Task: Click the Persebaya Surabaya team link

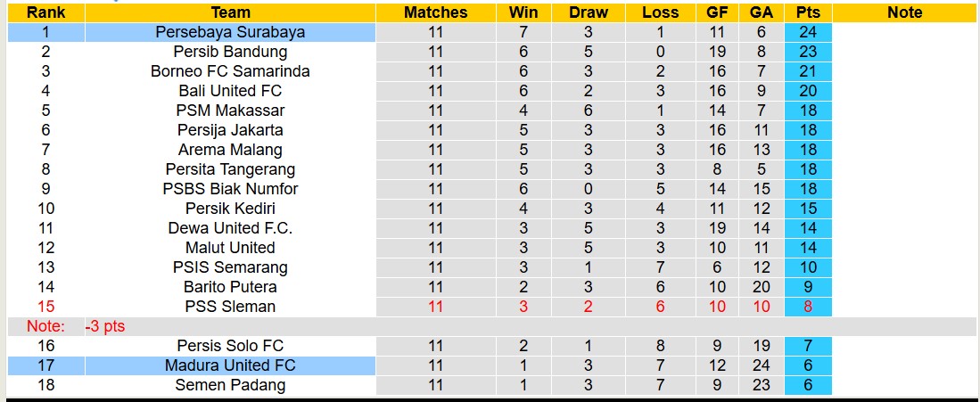Action: tap(230, 32)
